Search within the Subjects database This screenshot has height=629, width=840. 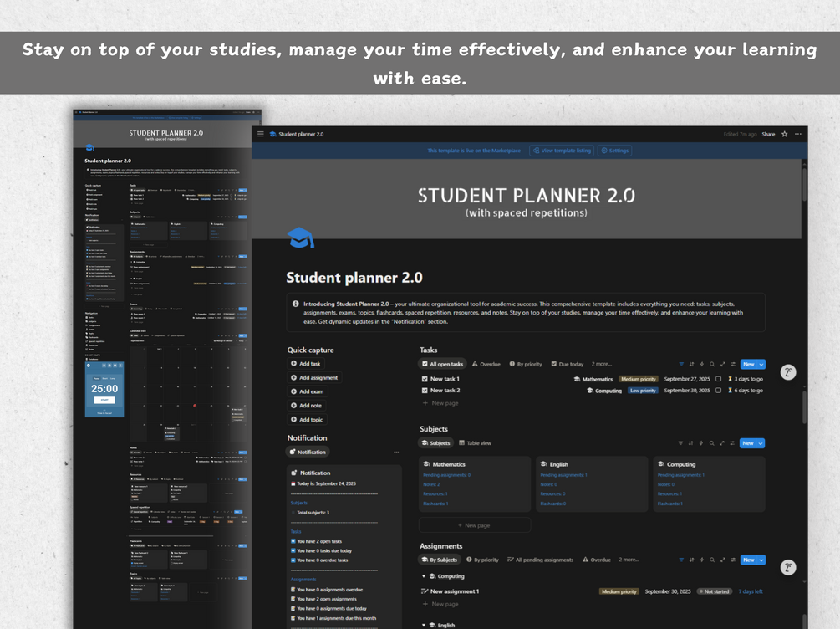tap(711, 443)
